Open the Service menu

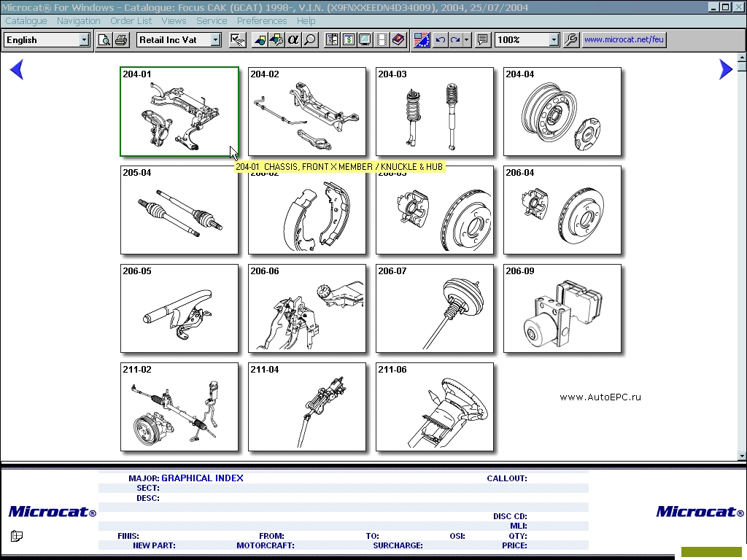click(212, 21)
